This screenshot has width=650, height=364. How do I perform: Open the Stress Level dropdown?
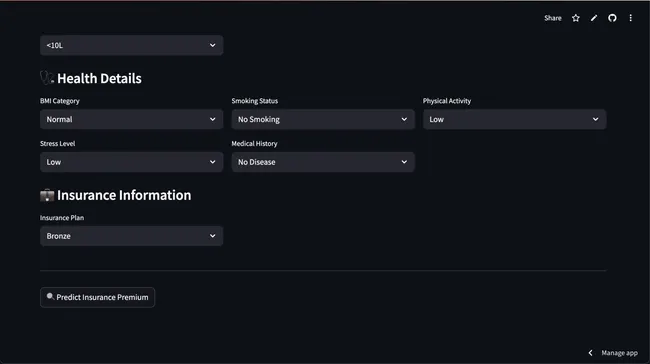[131, 162]
